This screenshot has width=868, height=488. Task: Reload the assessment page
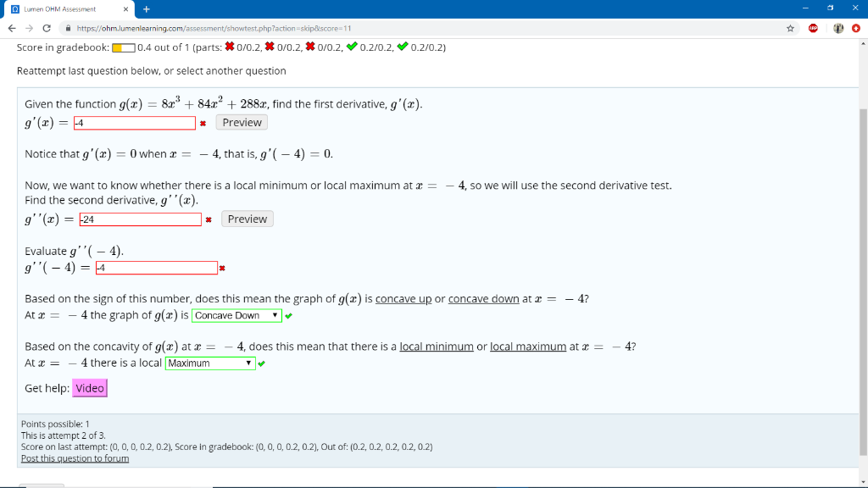48,27
